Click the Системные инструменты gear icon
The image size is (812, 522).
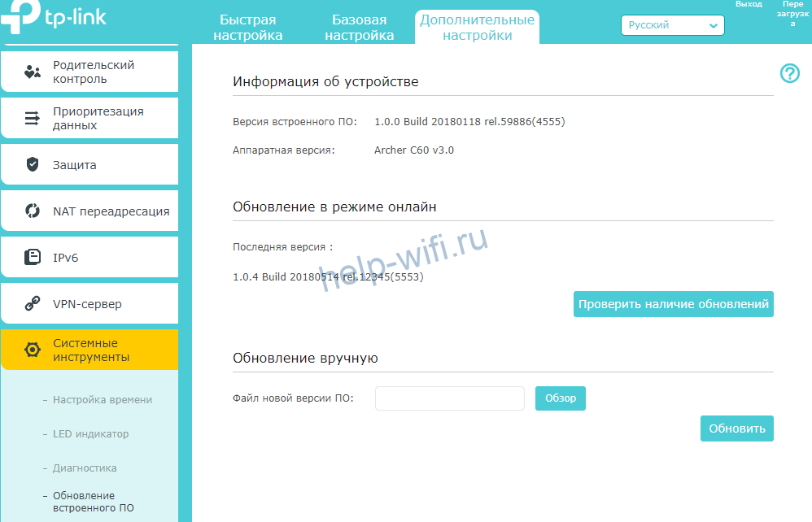pyautogui.click(x=33, y=350)
